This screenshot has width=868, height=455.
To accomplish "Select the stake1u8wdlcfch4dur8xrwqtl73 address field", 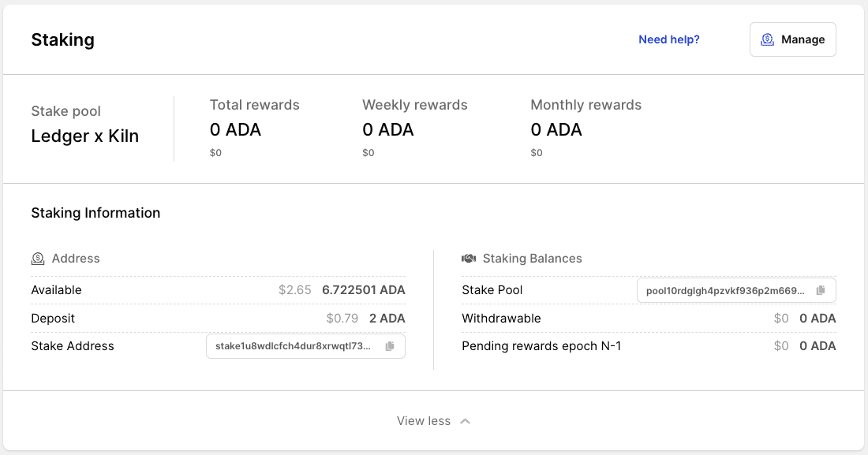I will [293, 346].
